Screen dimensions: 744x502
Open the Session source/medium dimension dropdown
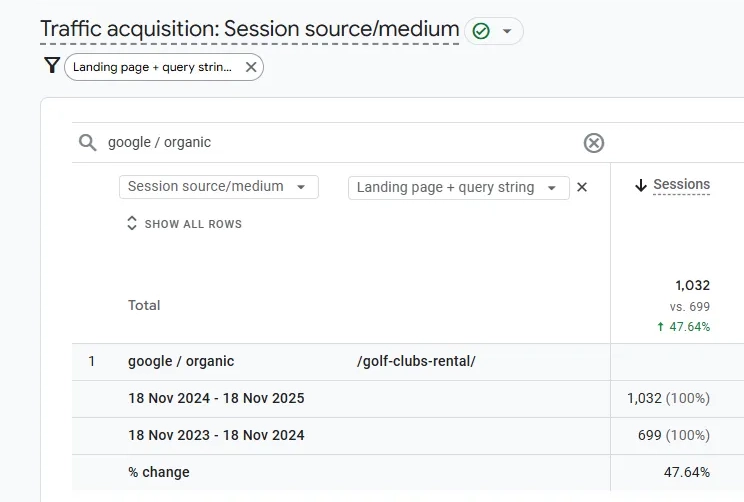point(219,187)
